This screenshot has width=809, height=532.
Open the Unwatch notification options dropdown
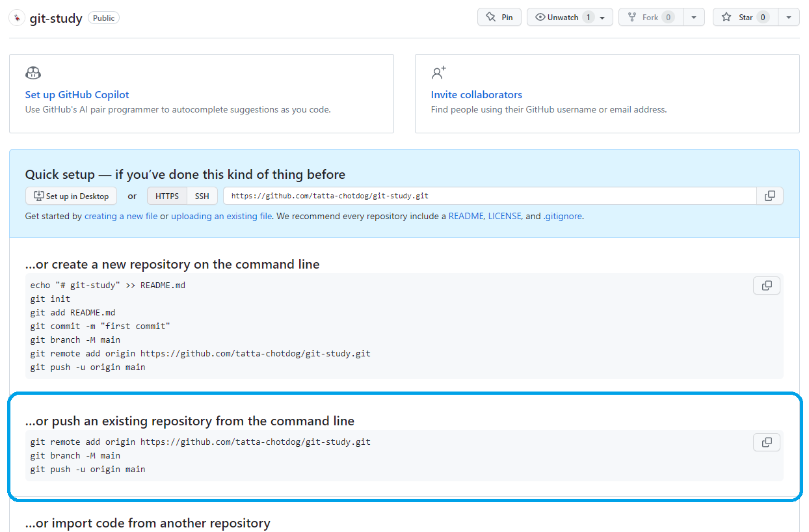(x=601, y=17)
